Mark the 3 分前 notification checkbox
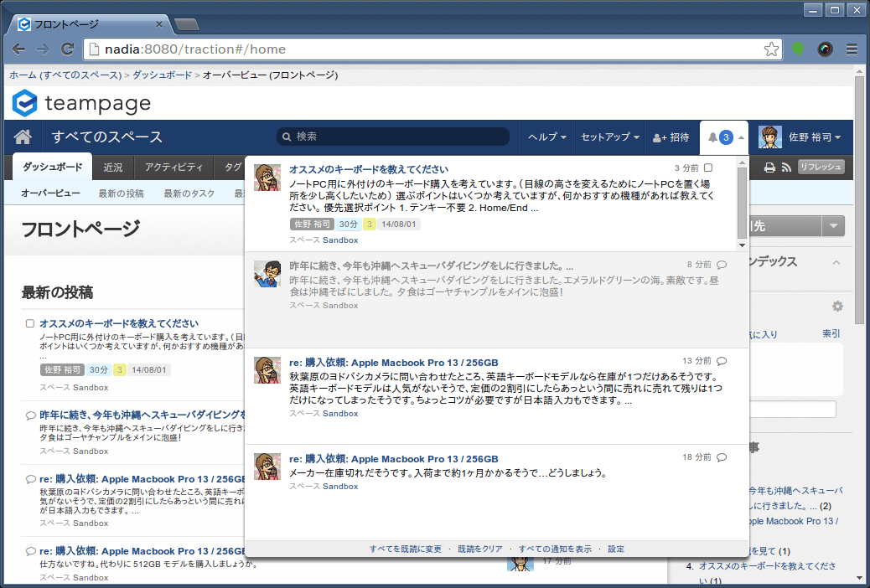This screenshot has height=588, width=870. click(708, 168)
